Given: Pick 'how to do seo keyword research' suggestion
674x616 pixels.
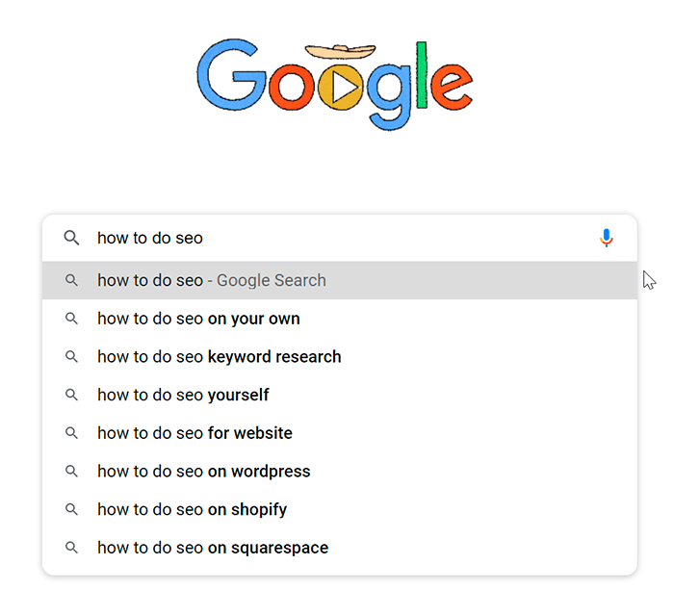Looking at the screenshot, I should pos(340,357).
